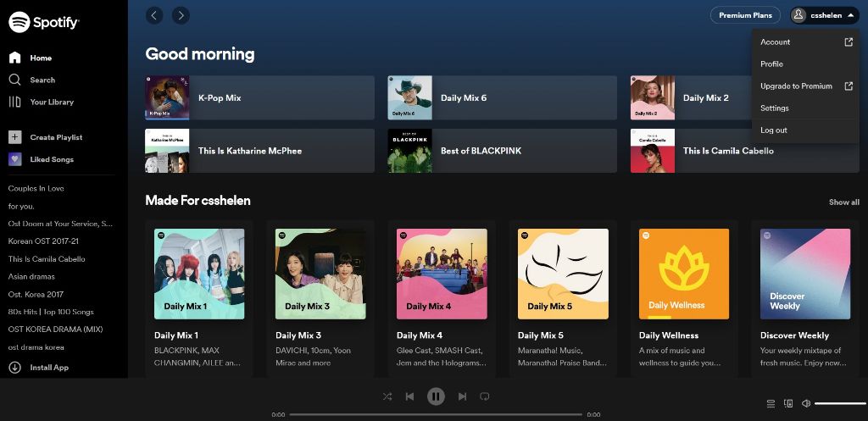The image size is (868, 421).
Task: Choose Log out from the menu
Action: (x=805, y=130)
